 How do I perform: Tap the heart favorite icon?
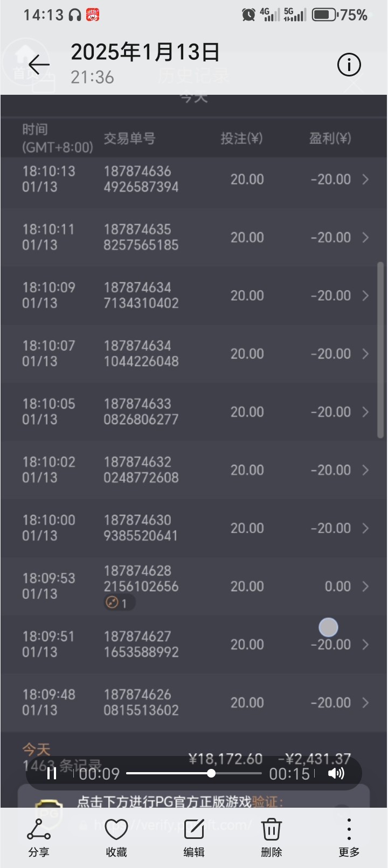click(x=116, y=837)
